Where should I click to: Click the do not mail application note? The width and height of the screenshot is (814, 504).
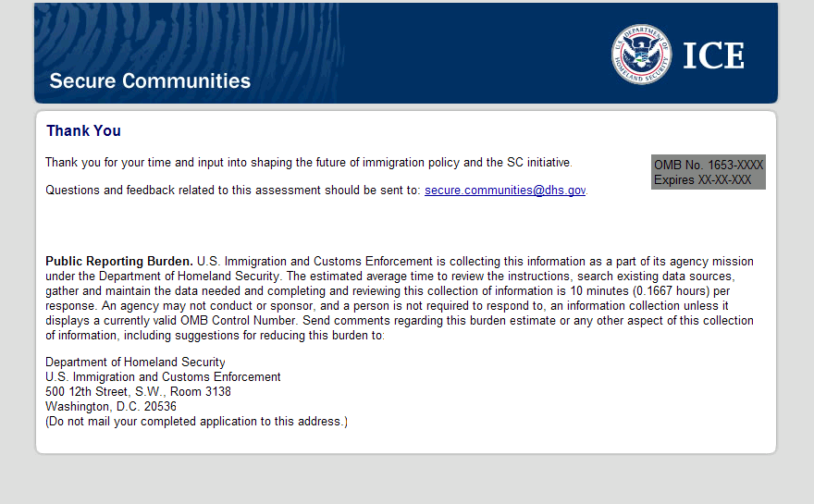coord(196,422)
